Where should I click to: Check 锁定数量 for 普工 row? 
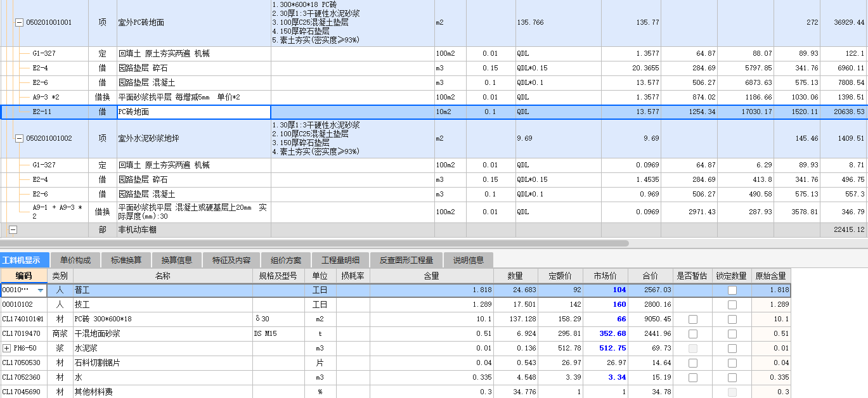(x=732, y=290)
